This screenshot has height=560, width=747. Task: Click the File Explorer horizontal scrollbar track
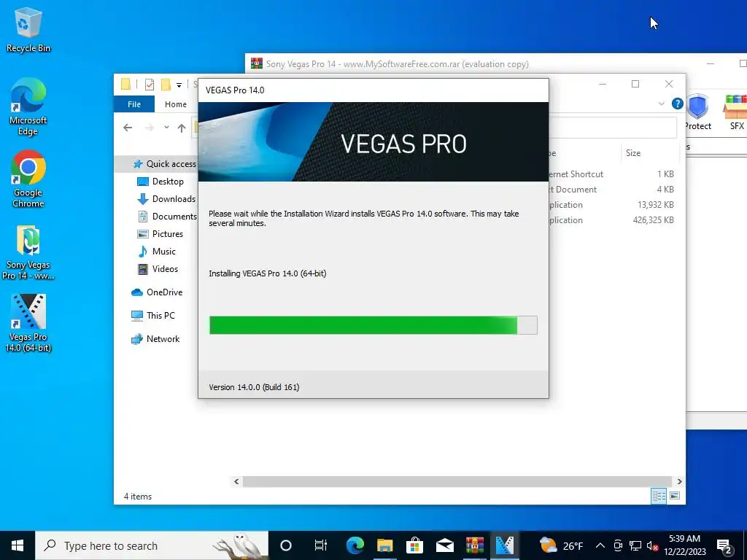pyautogui.click(x=457, y=481)
